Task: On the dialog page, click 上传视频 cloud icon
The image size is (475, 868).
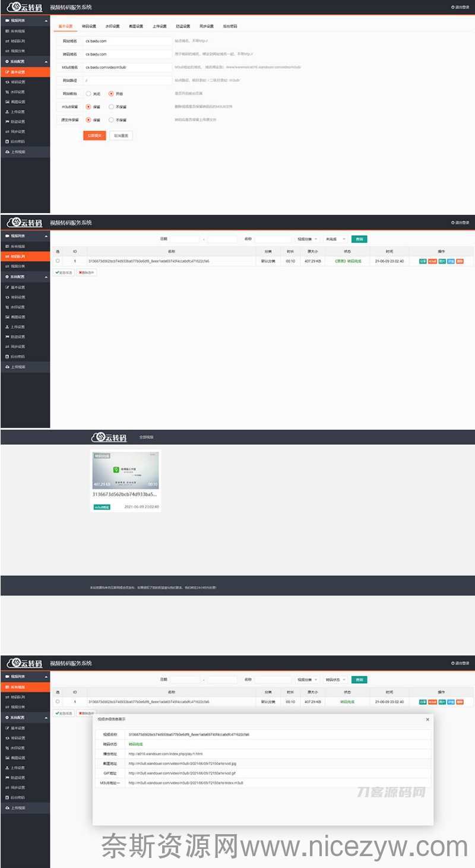Action: [x=7, y=808]
